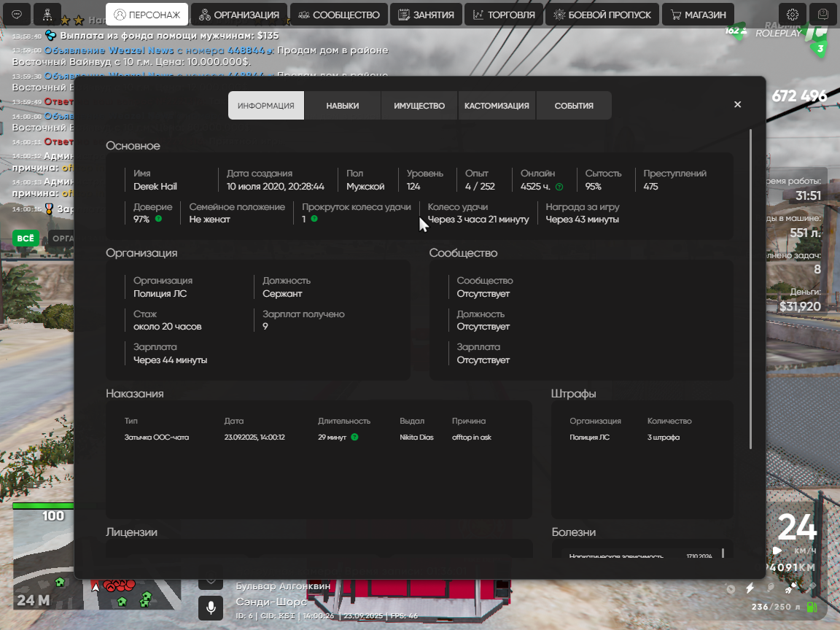Click Отсутствует under Сообщество label

pyautogui.click(x=483, y=294)
